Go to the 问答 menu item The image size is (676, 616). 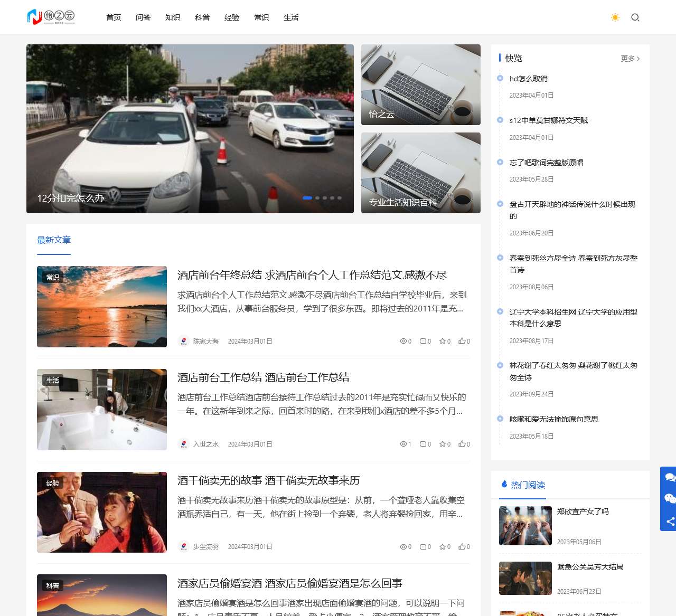[x=143, y=17]
